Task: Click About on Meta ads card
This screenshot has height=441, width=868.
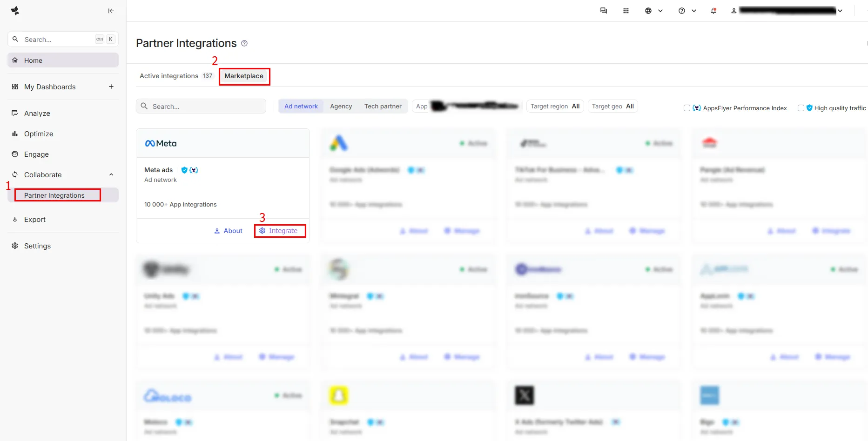Action: coord(228,231)
